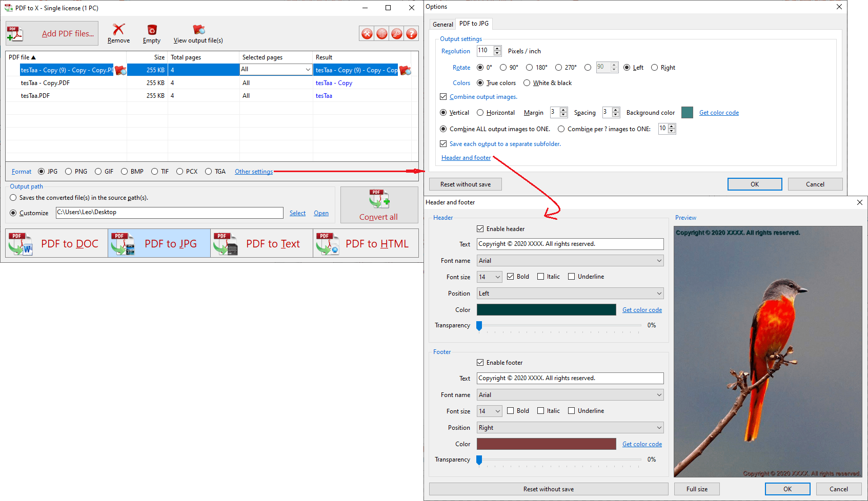Remove selected file with red X icon
This screenshot has height=501, width=868.
[x=118, y=29]
